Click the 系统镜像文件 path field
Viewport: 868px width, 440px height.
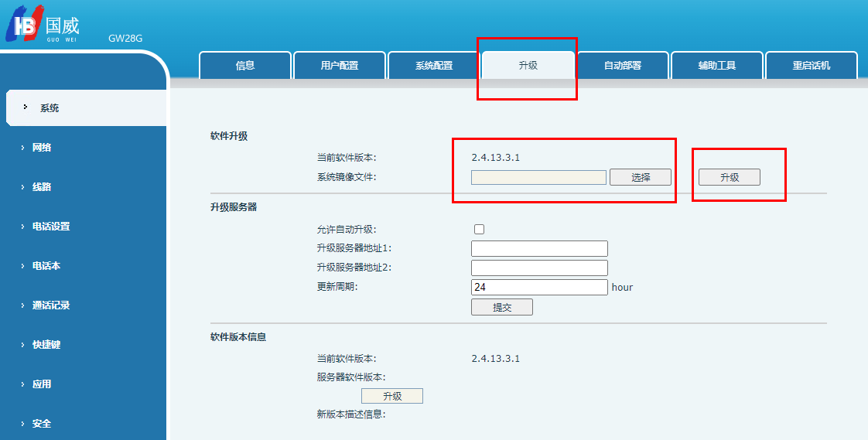click(x=538, y=177)
